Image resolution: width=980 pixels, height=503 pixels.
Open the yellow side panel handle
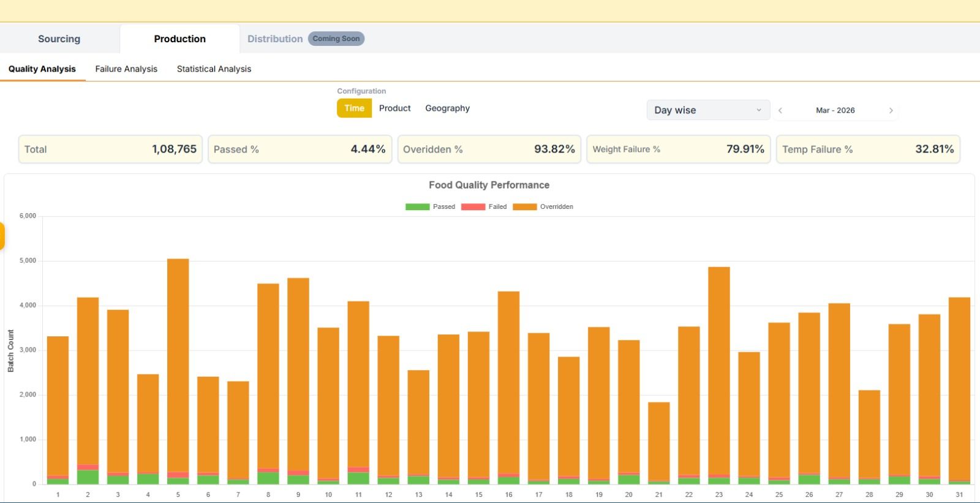pos(2,236)
